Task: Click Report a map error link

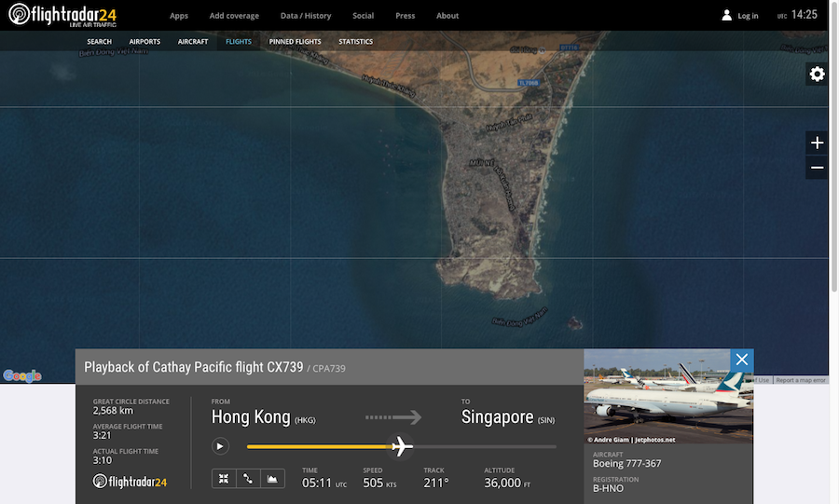Action: (801, 380)
